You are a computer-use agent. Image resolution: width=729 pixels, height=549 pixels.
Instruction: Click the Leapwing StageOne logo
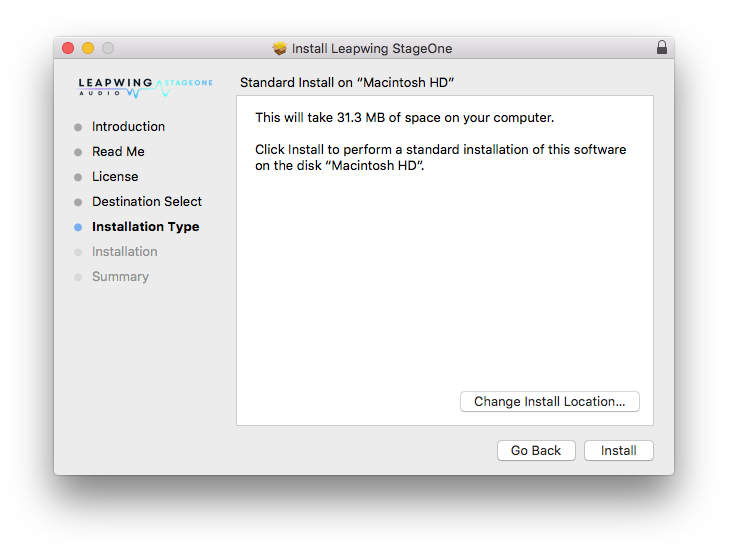[x=145, y=87]
